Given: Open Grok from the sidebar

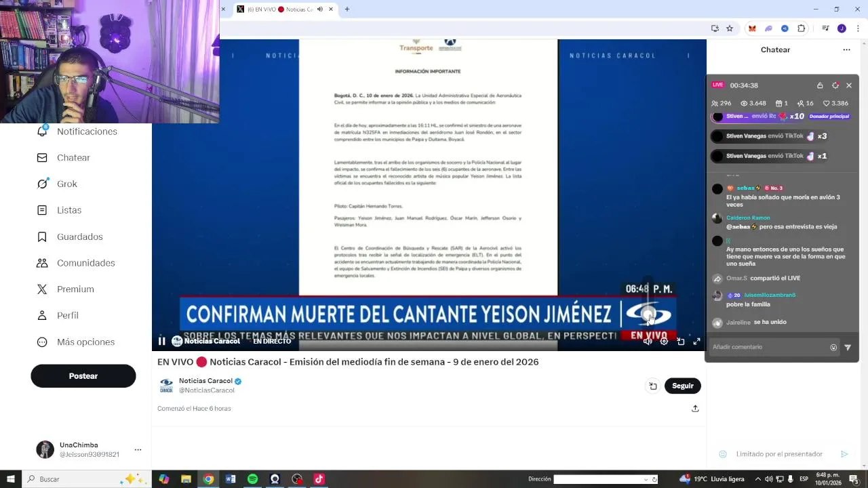Looking at the screenshot, I should 57,184.
